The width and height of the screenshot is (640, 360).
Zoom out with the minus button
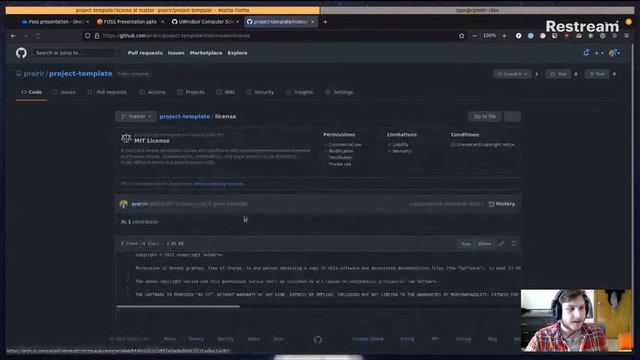click(474, 36)
